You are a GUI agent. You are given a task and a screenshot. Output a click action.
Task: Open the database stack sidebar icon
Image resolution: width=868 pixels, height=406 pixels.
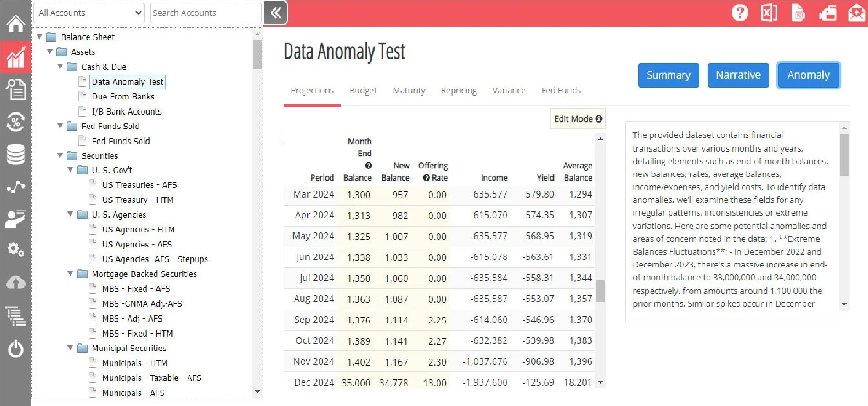[x=16, y=154]
